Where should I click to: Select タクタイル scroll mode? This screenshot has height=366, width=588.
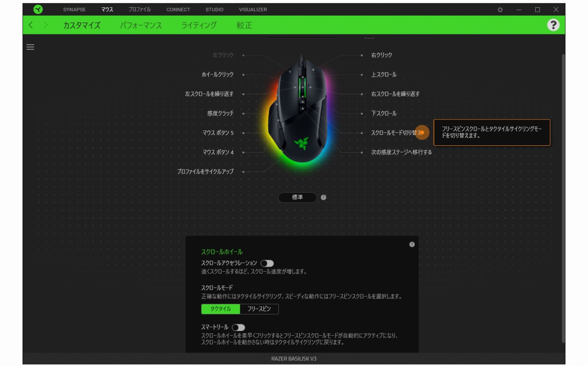[x=220, y=309]
